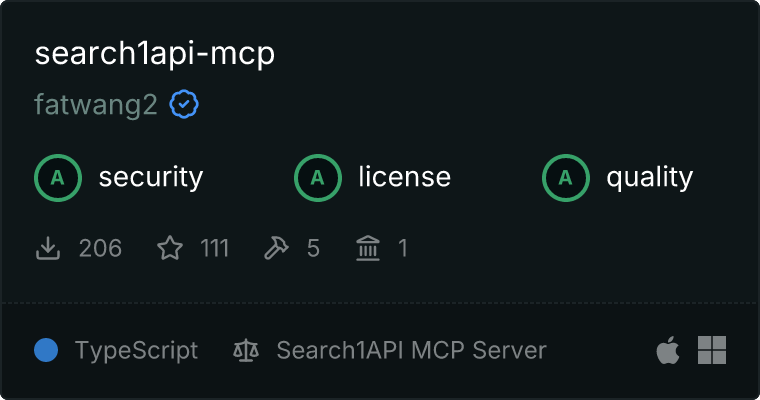Click the quality grade A badge
This screenshot has width=760, height=400.
click(566, 178)
